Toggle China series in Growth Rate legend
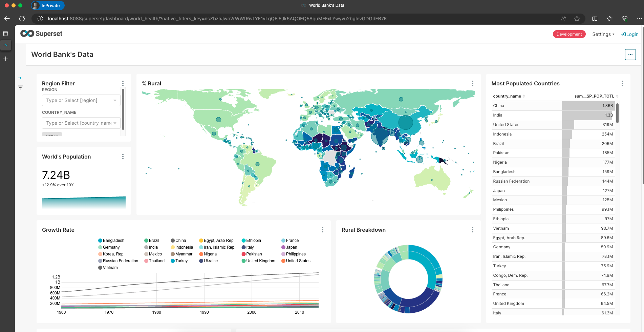644x332 pixels. 180,241
